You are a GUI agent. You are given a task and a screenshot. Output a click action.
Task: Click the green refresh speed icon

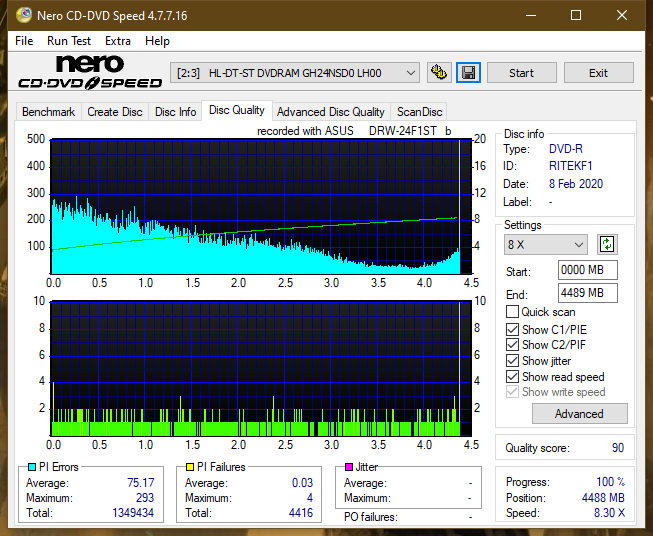pos(607,244)
